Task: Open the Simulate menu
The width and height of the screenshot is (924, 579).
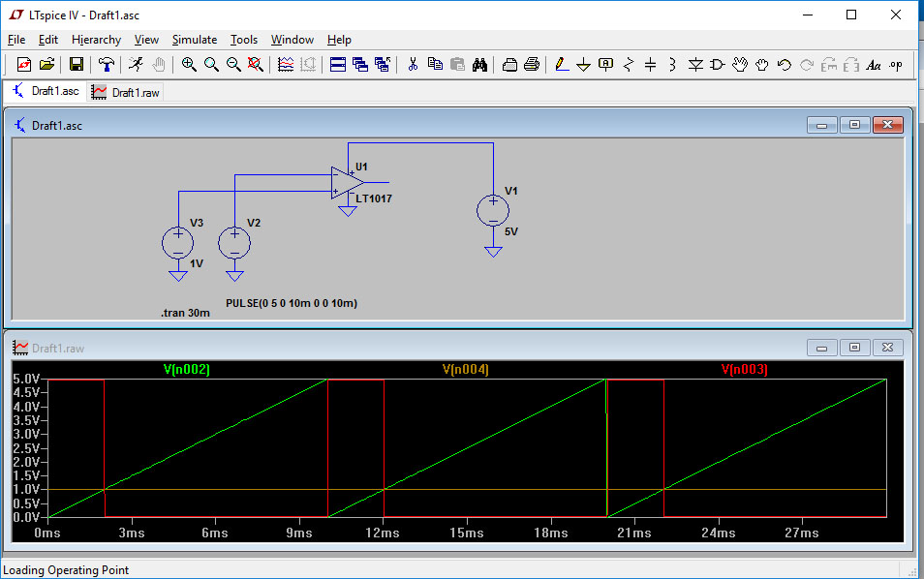Action: pos(195,40)
